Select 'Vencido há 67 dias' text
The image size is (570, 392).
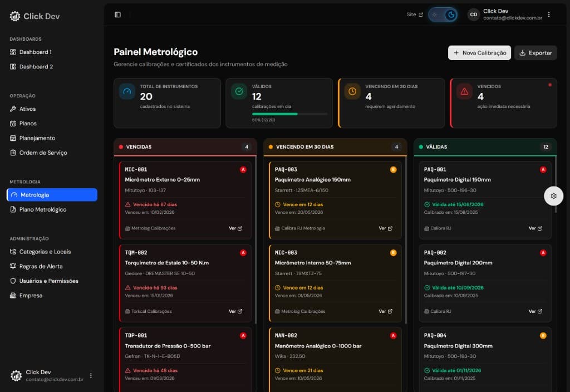[155, 204]
